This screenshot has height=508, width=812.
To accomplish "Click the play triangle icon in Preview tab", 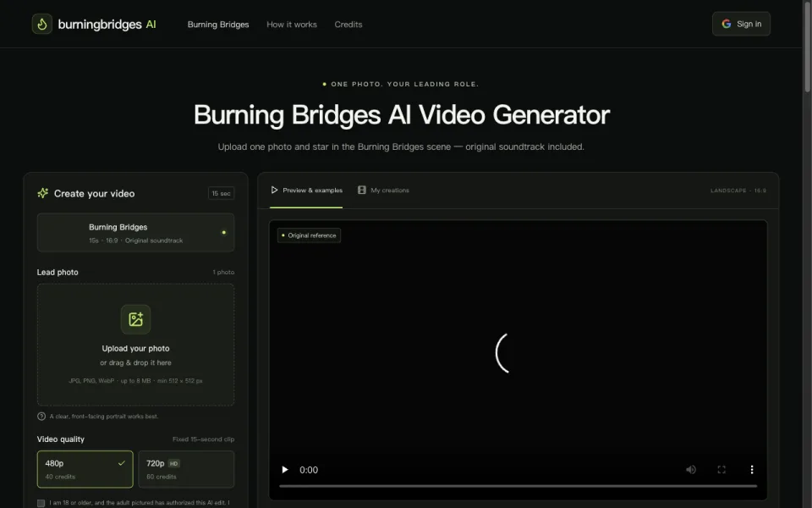I will (274, 190).
